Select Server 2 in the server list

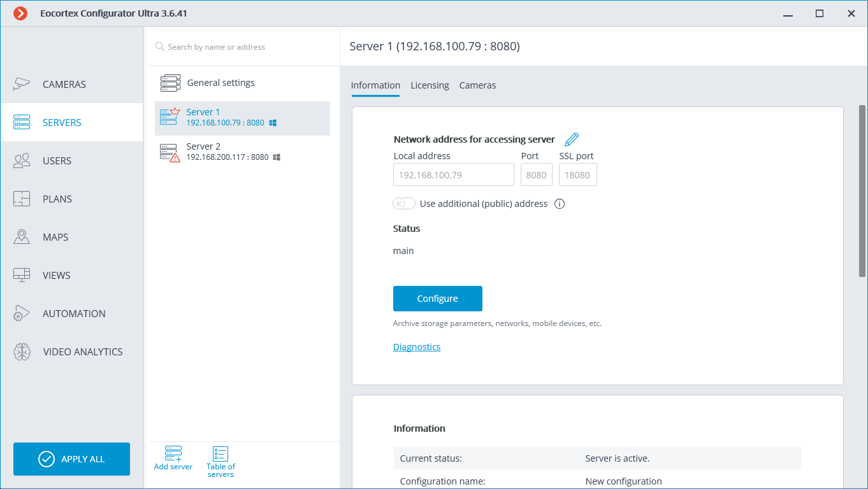[x=242, y=152]
